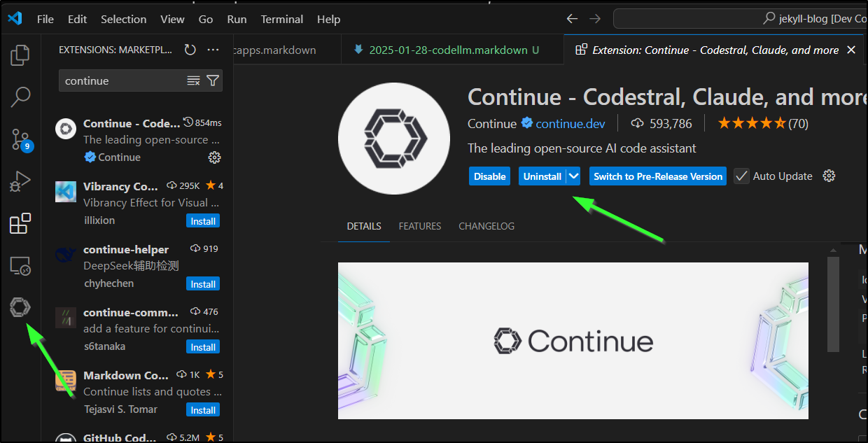This screenshot has width=868, height=443.
Task: Open the extensions filter menu
Action: pyautogui.click(x=213, y=80)
